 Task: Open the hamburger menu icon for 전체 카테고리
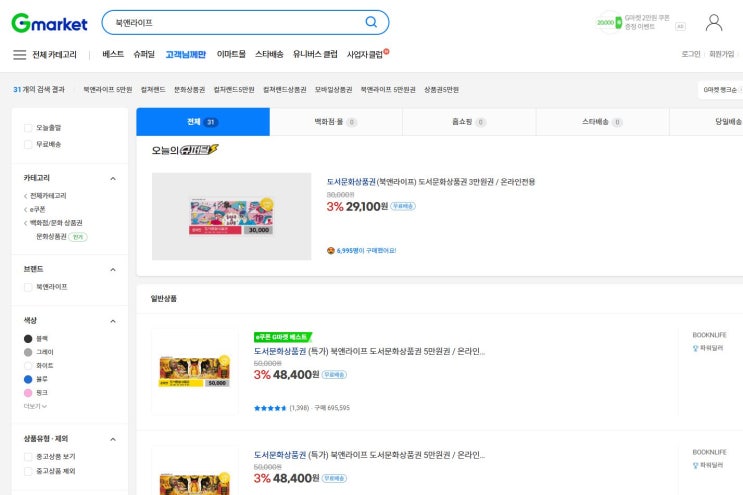[x=19, y=55]
